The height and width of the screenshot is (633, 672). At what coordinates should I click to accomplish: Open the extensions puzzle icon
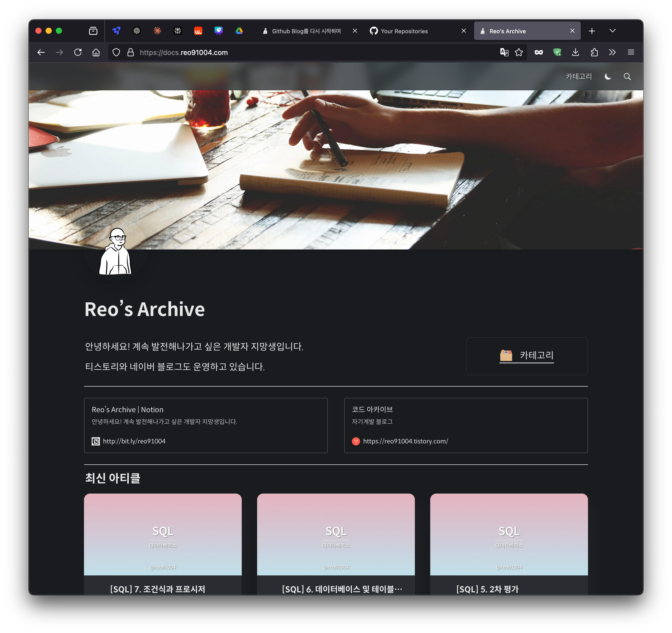(x=594, y=52)
